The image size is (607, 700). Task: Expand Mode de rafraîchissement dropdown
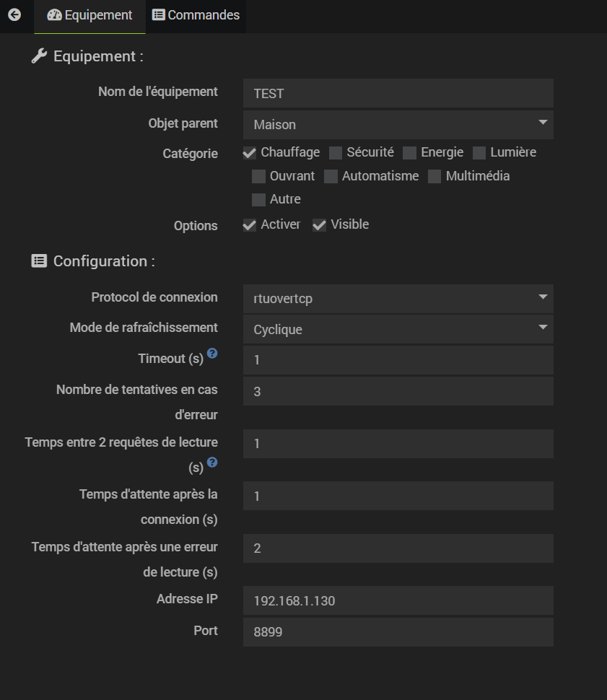click(398, 330)
